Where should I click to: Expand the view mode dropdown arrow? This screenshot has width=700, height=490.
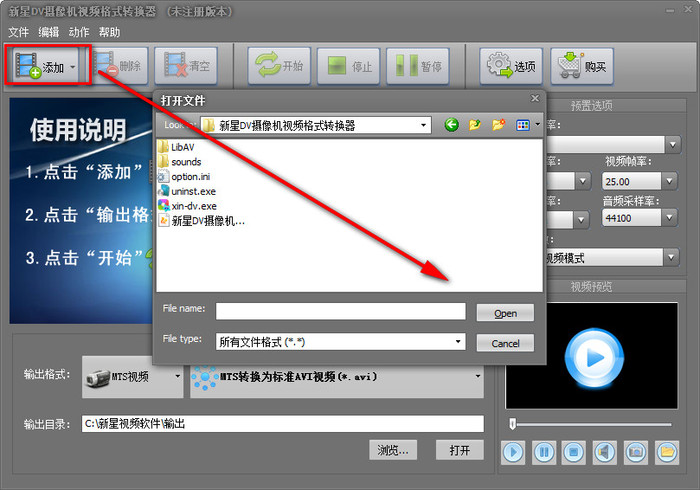pyautogui.click(x=537, y=125)
